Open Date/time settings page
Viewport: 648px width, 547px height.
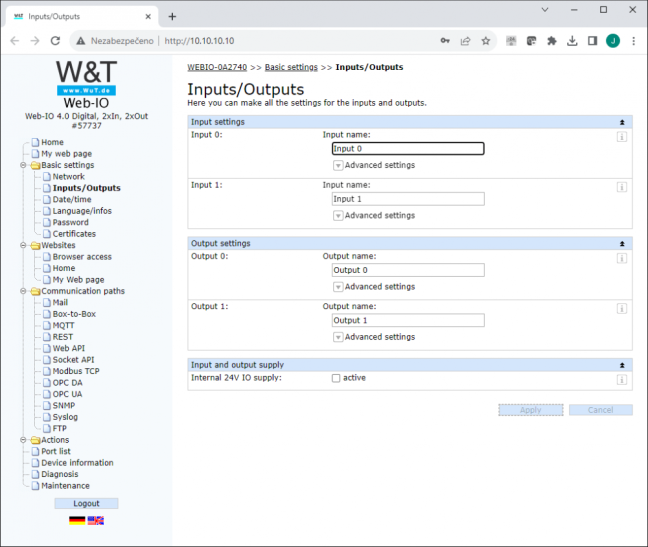(x=72, y=200)
